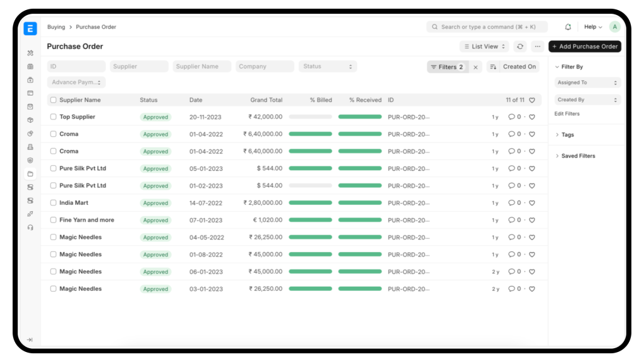644x362 pixels.
Task: Click Add Purchase Order button
Action: tap(584, 47)
